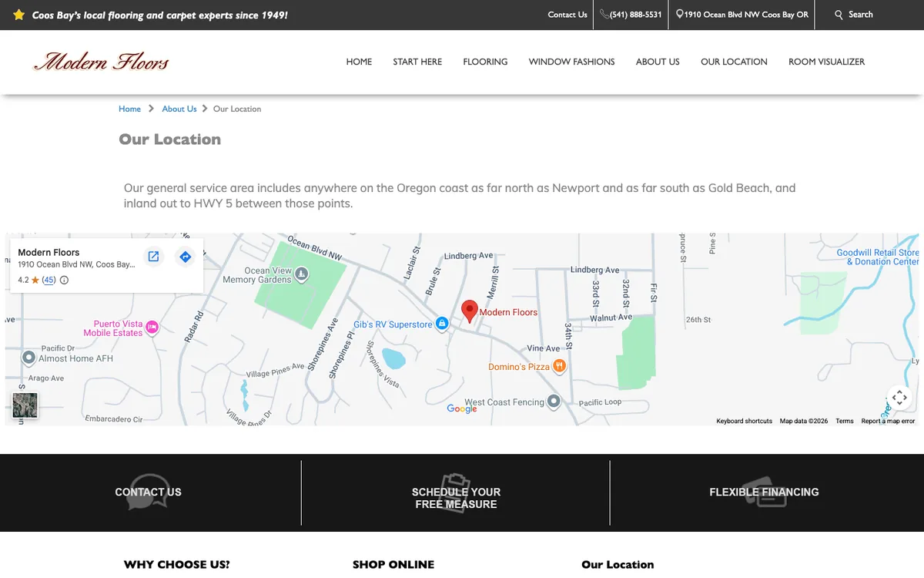The width and height of the screenshot is (924, 578).
Task: Get directions using the blue diamond icon
Action: [185, 257]
